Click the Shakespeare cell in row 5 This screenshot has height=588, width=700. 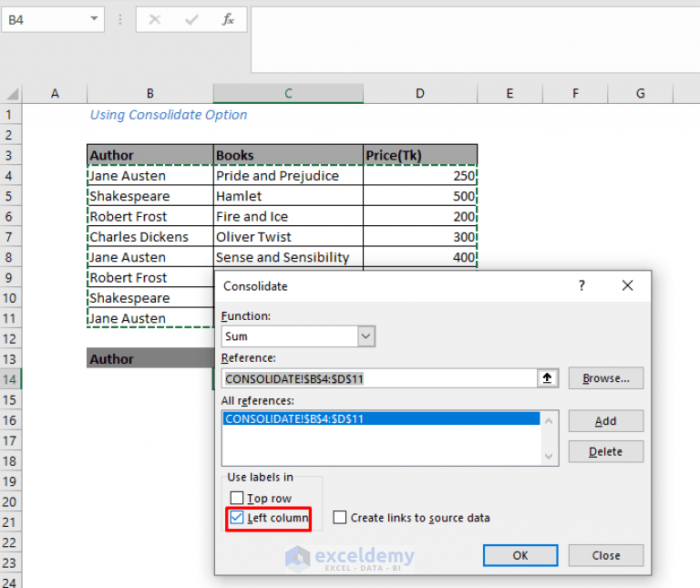tap(150, 196)
